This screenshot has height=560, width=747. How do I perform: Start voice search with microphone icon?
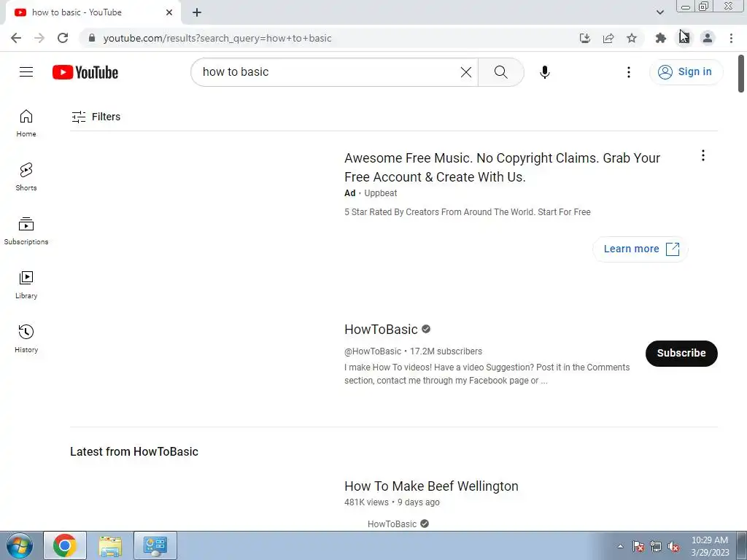tap(544, 72)
